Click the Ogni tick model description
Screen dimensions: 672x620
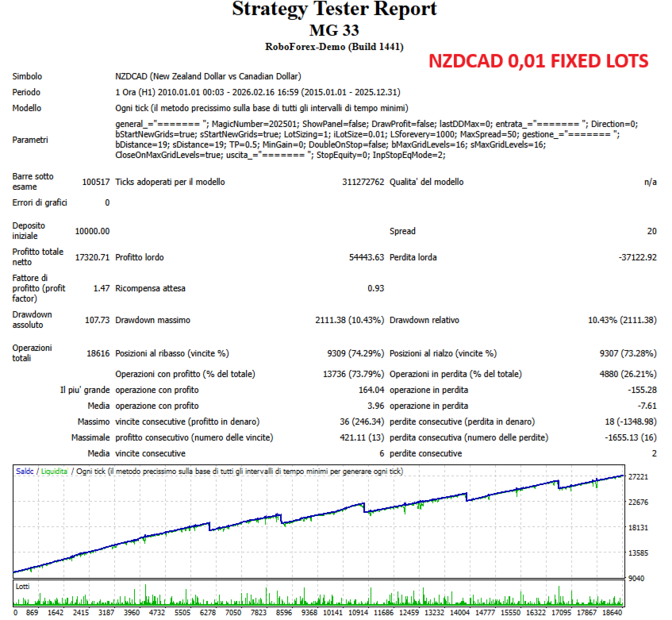click(x=262, y=108)
